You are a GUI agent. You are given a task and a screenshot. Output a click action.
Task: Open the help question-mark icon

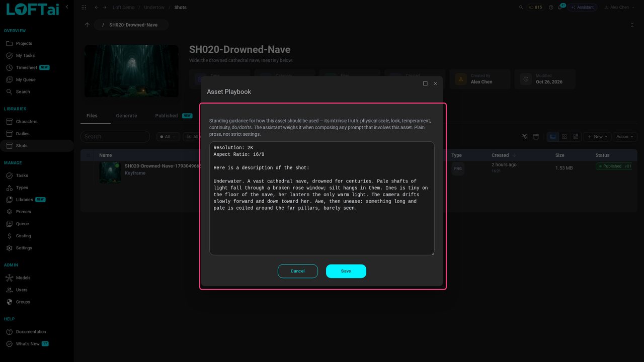(x=551, y=8)
